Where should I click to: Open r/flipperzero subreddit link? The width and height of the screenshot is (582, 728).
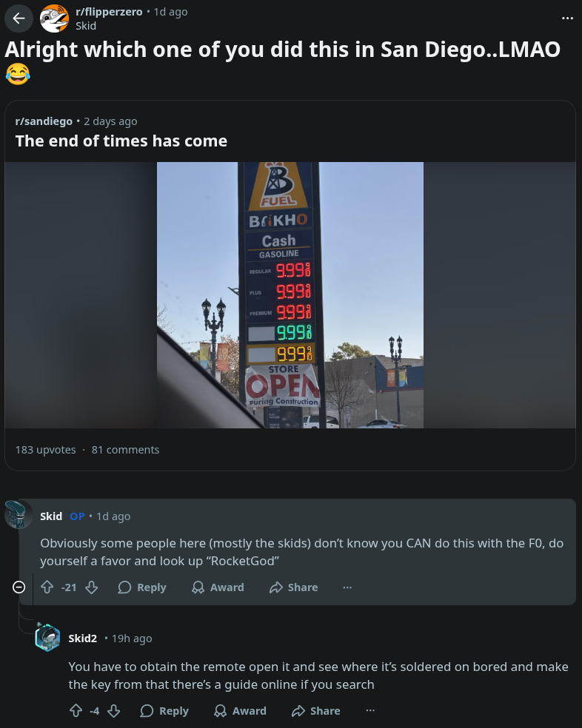(109, 12)
